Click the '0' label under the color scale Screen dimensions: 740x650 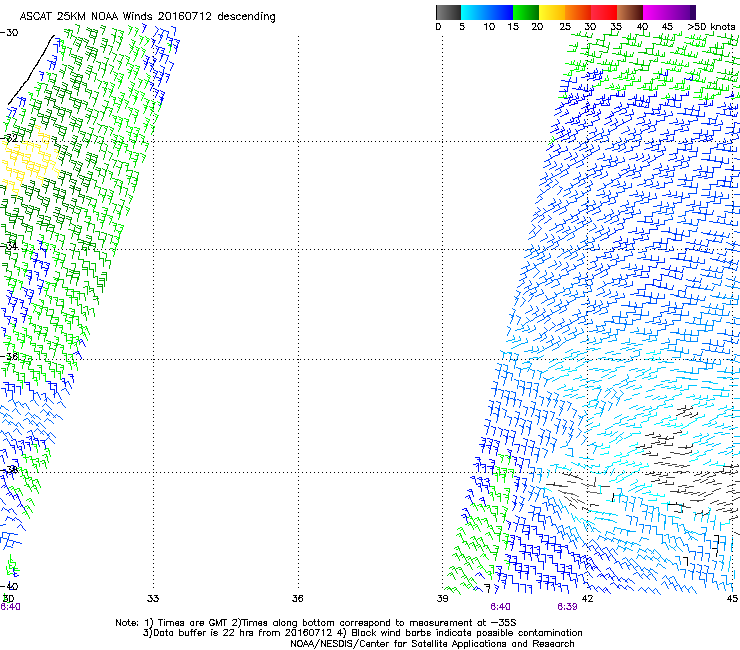438,27
